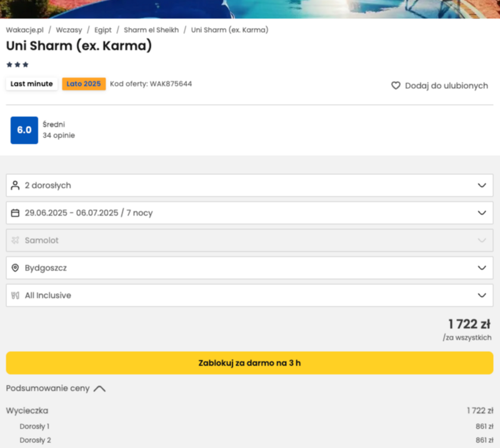Screen dimensions: 500x448
Task: Click the 861 zł price for Dorosły 1
Action: pyautogui.click(x=484, y=426)
